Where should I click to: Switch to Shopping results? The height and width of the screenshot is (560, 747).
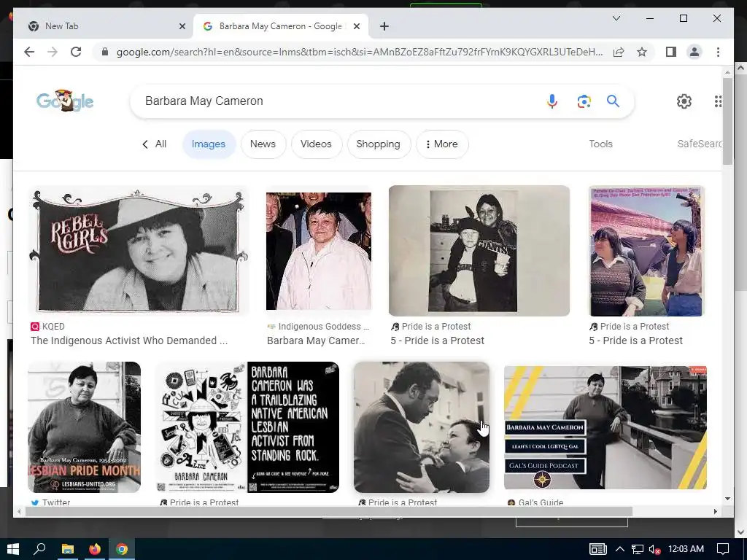(x=379, y=144)
